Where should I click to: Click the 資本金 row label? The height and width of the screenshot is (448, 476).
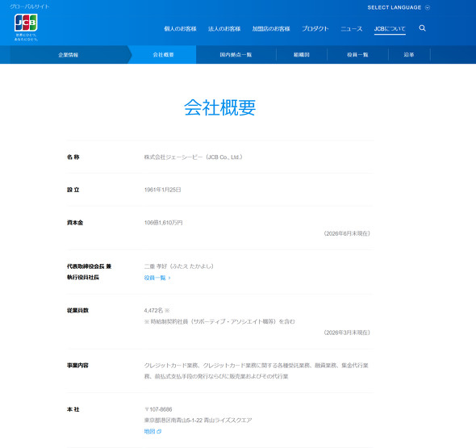point(75,223)
